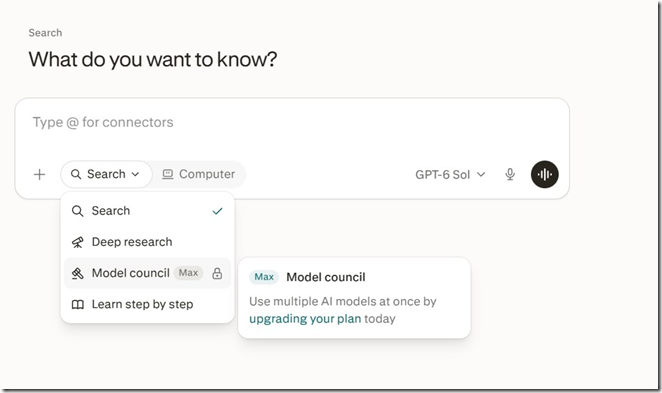Click the gavel icon for Model council
Screen dimensions: 662x393
77,274
